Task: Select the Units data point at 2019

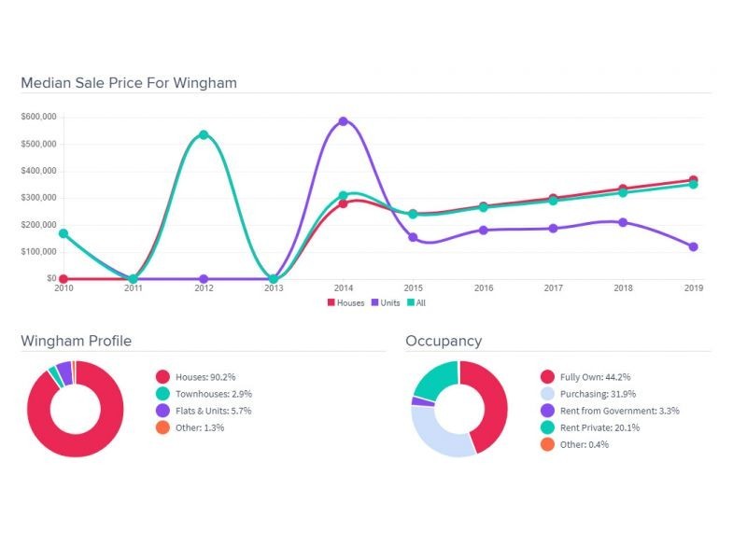Action: point(694,247)
